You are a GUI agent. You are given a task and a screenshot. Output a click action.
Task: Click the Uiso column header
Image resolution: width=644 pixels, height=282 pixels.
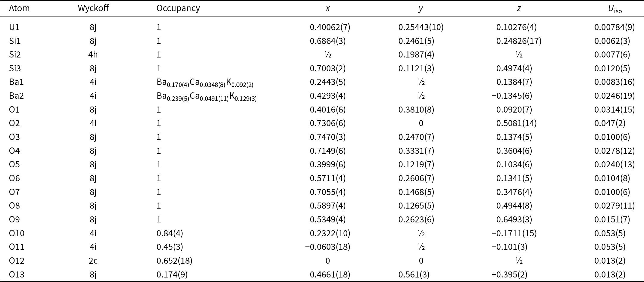pos(614,9)
